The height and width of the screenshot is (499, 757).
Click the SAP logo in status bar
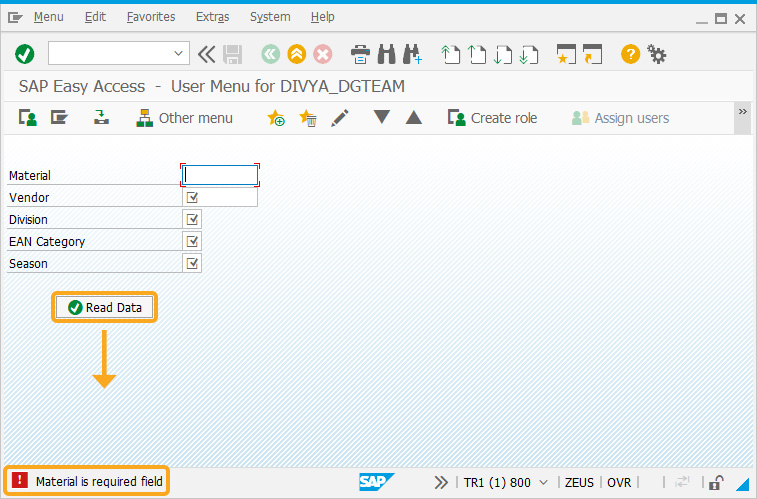(376, 482)
